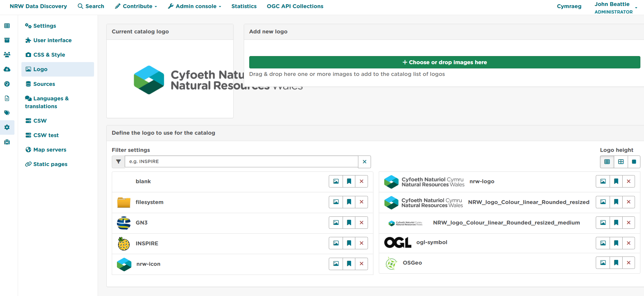Image resolution: width=644 pixels, height=296 pixels.
Task: Bookmark the ogl-symbol logo as favicon
Action: click(x=616, y=243)
